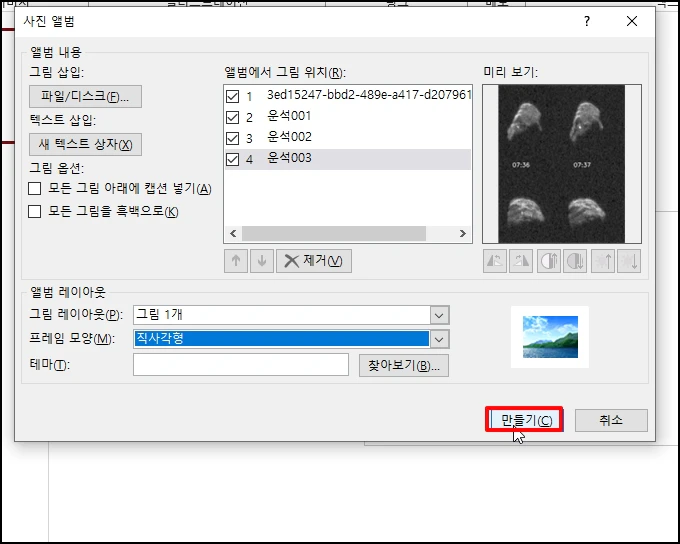Click the 제거 remove button
680x544 pixels.
click(314, 261)
